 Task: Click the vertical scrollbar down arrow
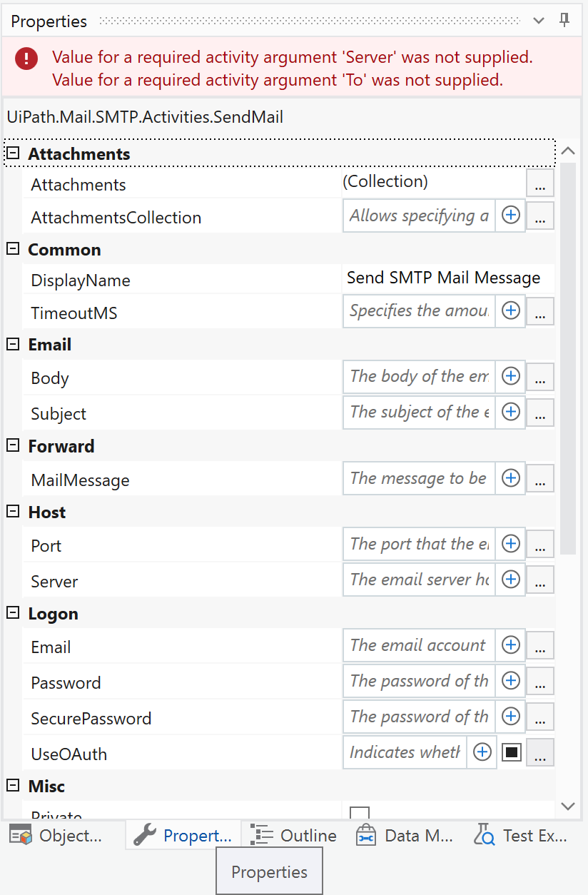(568, 806)
